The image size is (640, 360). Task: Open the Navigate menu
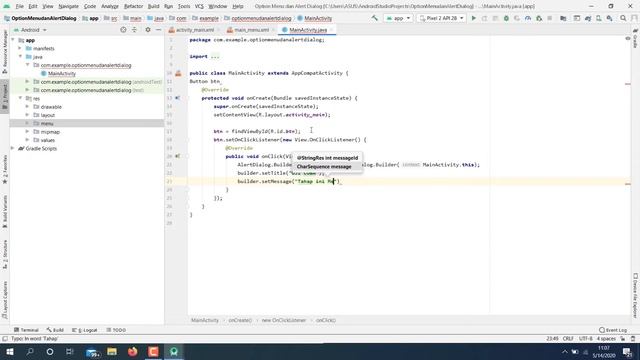69,6
